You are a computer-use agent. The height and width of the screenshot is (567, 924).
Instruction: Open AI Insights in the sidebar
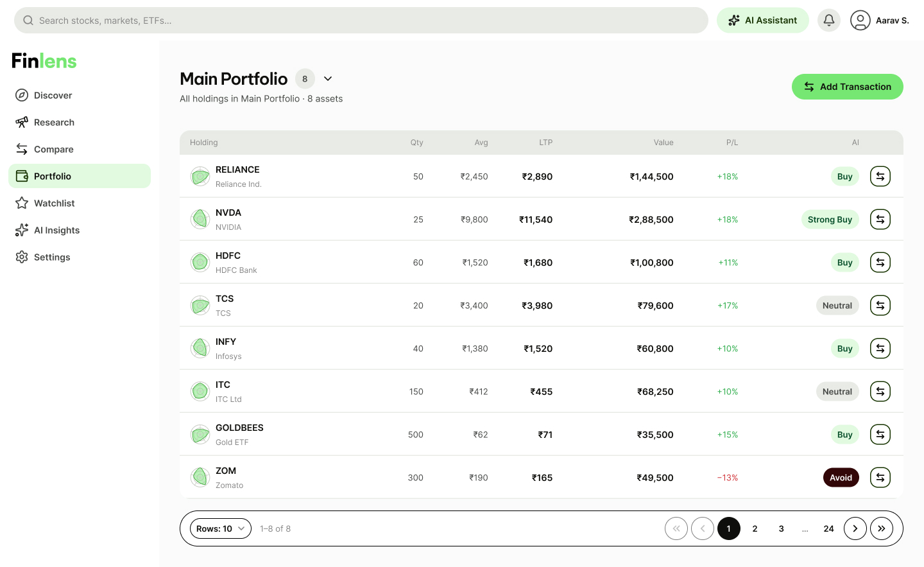(x=80, y=230)
